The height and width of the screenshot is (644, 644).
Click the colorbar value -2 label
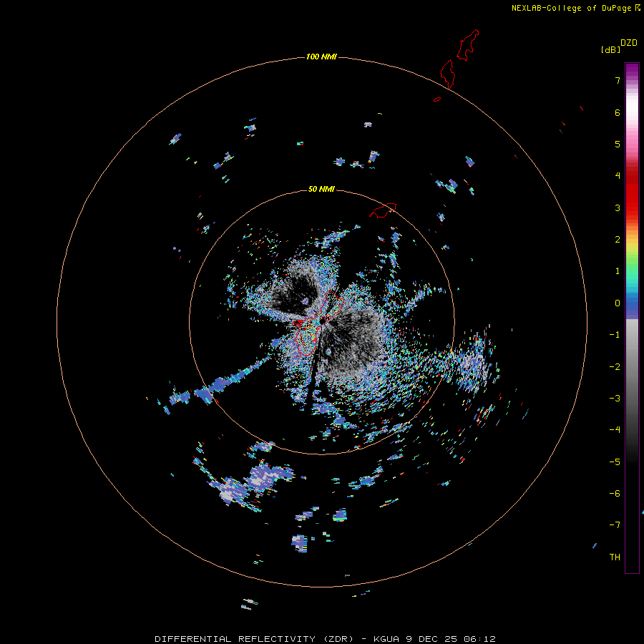click(615, 367)
